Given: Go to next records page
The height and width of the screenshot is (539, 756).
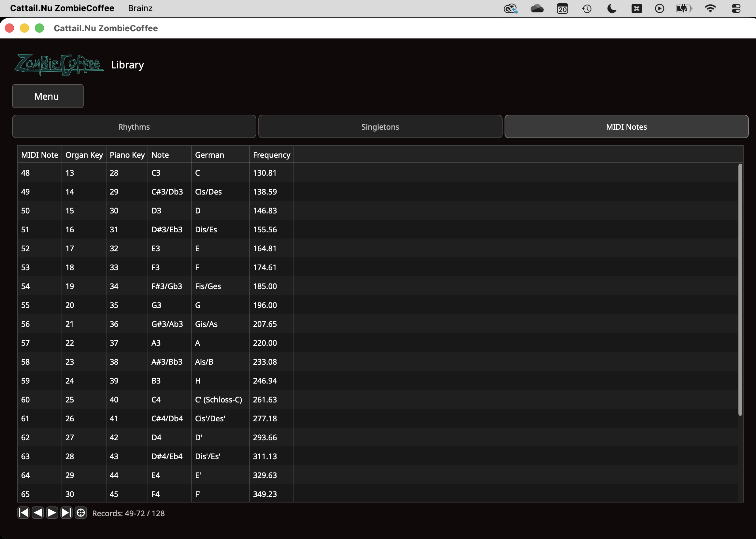Looking at the screenshot, I should (52, 513).
